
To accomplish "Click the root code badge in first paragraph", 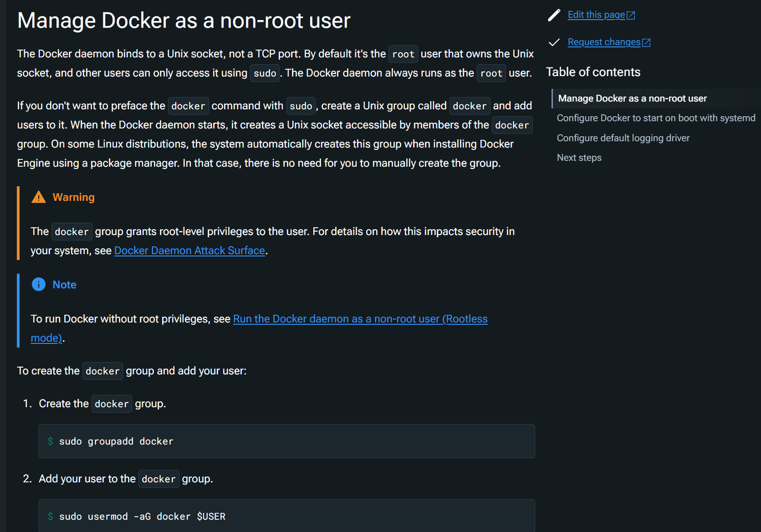I will click(403, 53).
